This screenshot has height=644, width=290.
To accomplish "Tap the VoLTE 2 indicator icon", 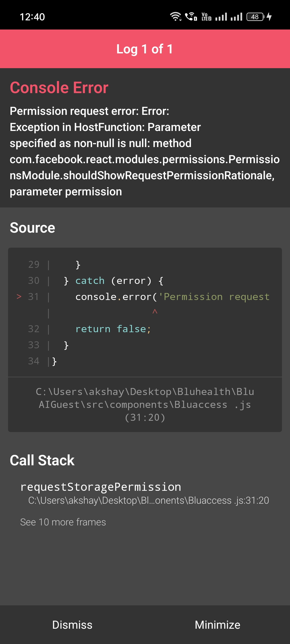I will tap(206, 17).
